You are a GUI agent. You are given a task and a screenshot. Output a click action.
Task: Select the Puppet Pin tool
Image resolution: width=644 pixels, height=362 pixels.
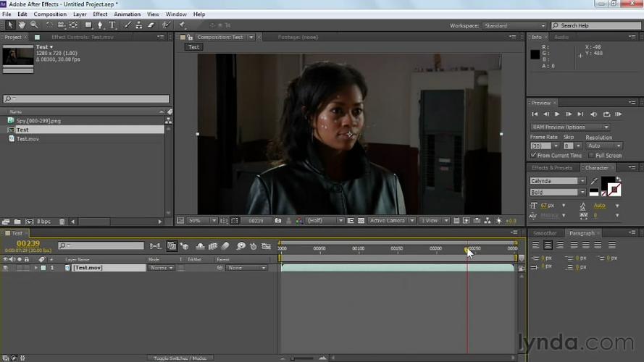click(x=183, y=25)
